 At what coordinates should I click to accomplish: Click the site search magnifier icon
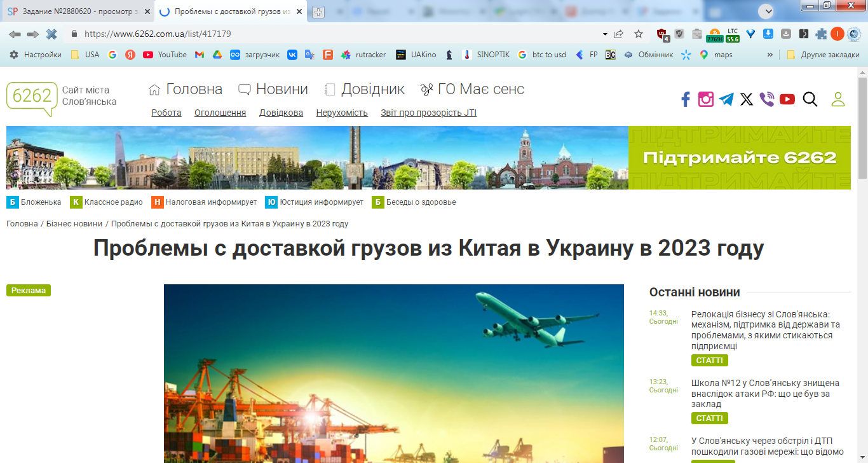[810, 99]
